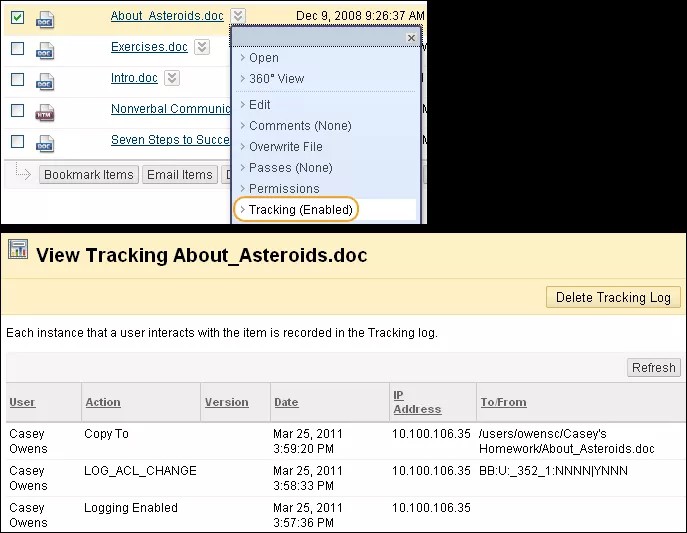Select 360° View menu item
This screenshot has height=533, width=687.
coord(276,79)
